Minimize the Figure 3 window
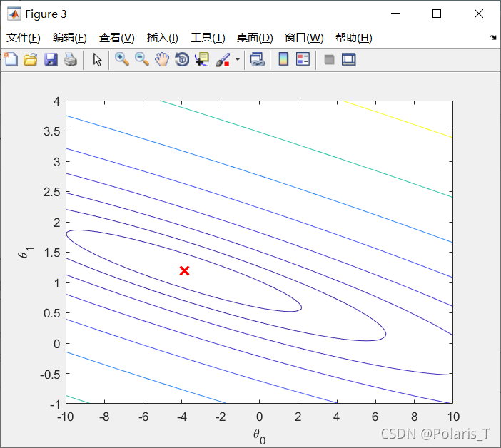The width and height of the screenshot is (501, 448). coord(395,14)
